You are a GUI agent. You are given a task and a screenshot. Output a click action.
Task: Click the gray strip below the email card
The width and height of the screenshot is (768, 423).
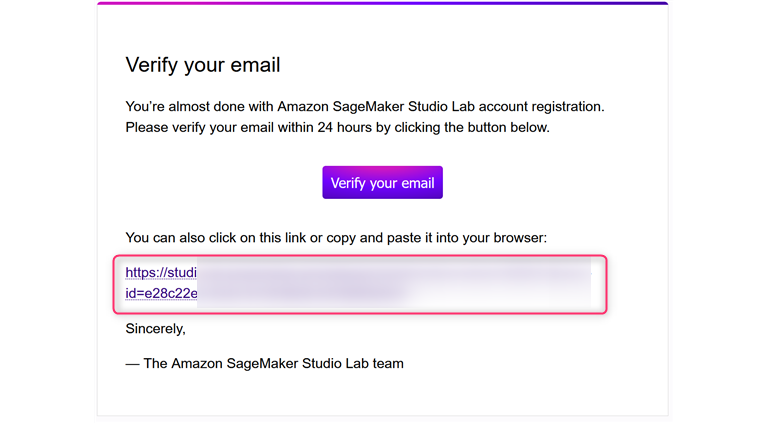click(x=382, y=419)
